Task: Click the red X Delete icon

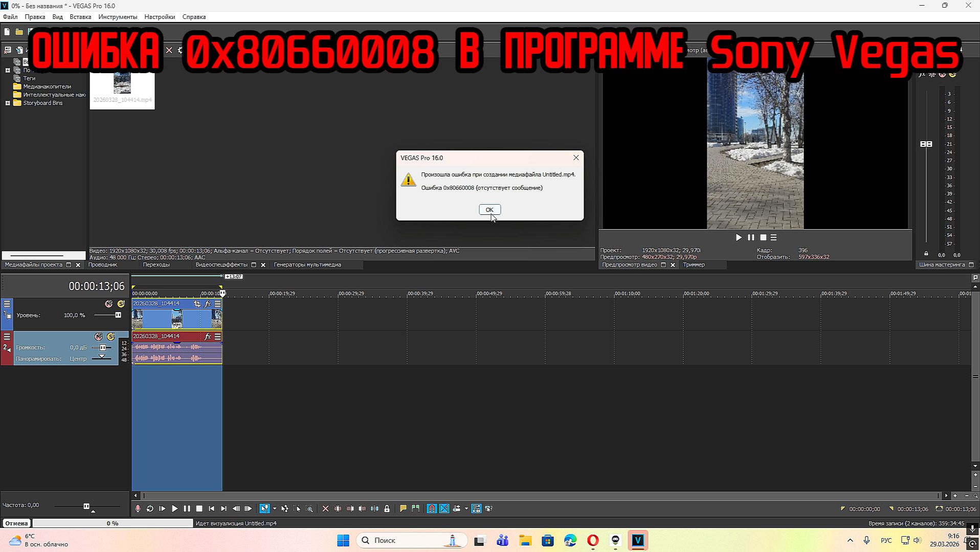Action: click(x=325, y=509)
